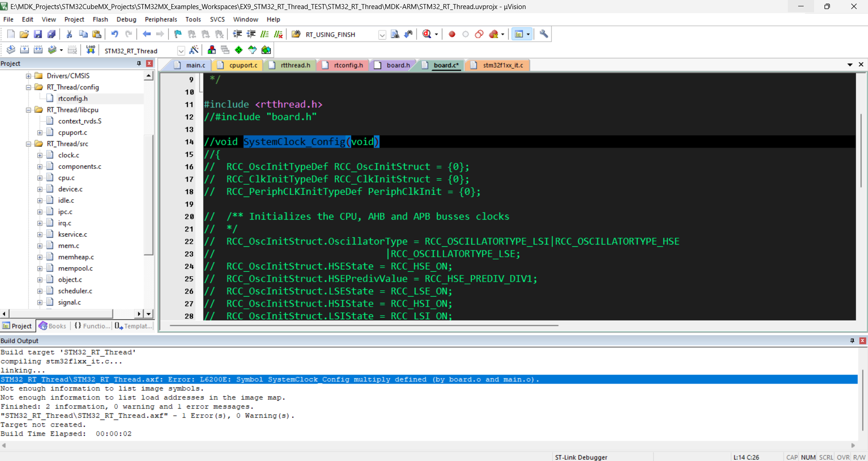
Task: Open batch build dropdown arrow
Action: 61,50
